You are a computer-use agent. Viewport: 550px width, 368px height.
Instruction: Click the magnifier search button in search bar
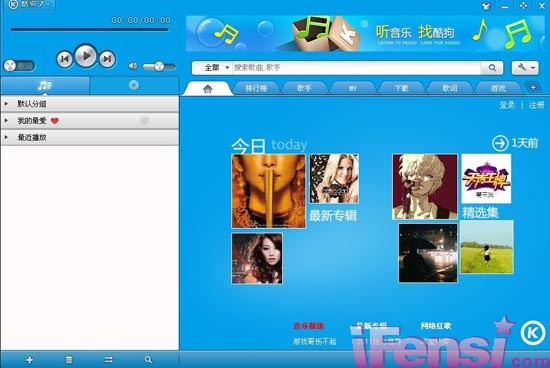[492, 67]
